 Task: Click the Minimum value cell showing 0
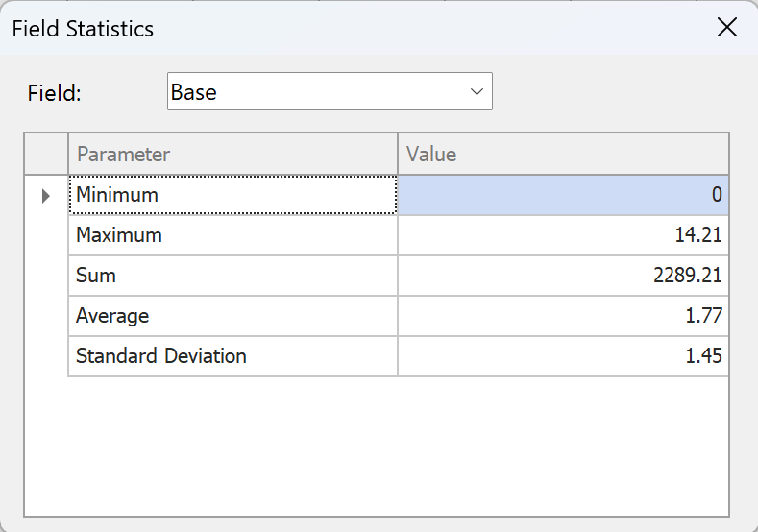(563, 195)
